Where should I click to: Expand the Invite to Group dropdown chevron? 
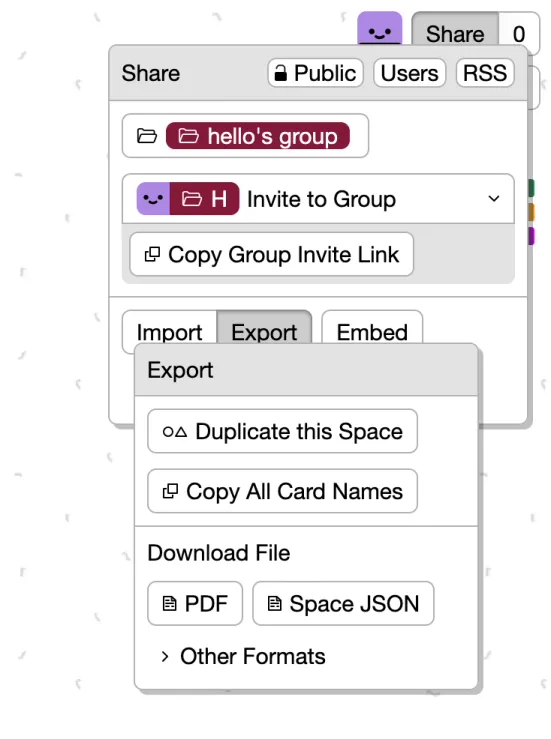493,198
